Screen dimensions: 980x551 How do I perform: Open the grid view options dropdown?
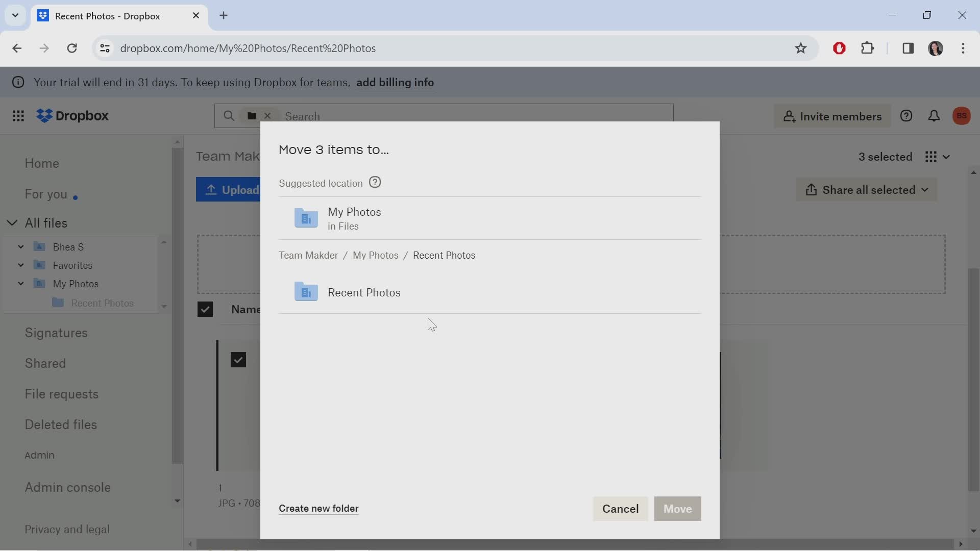click(x=938, y=157)
